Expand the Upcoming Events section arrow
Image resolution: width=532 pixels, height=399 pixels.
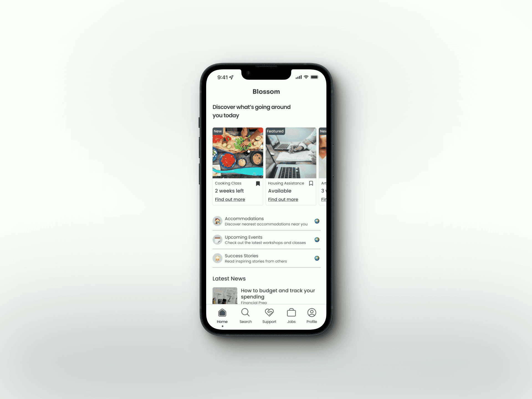click(317, 239)
